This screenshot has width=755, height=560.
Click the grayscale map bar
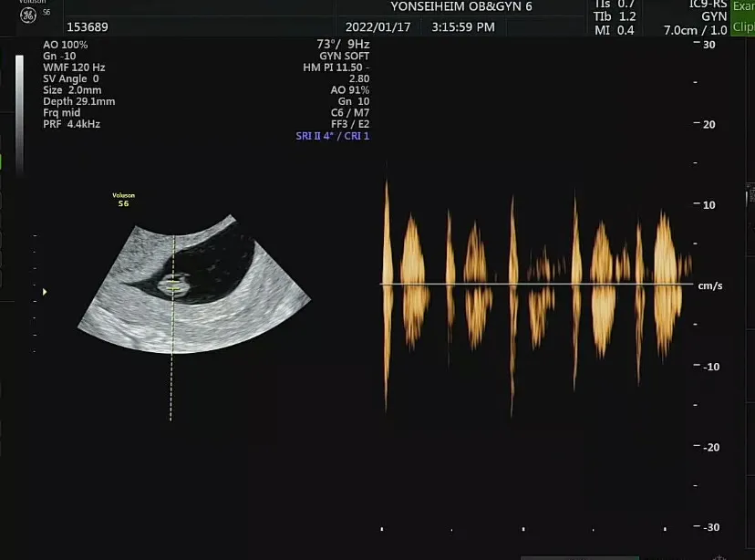pos(19,114)
